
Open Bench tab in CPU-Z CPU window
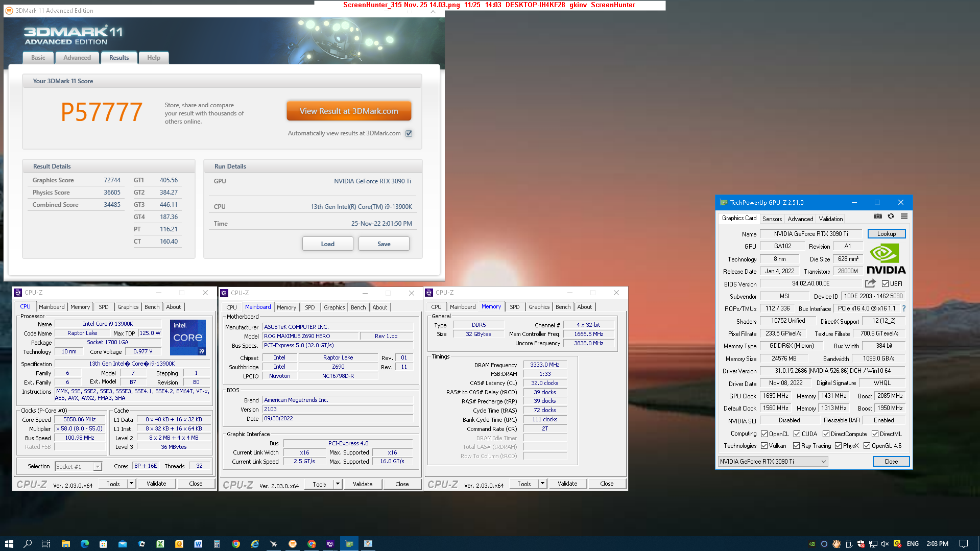tap(152, 307)
